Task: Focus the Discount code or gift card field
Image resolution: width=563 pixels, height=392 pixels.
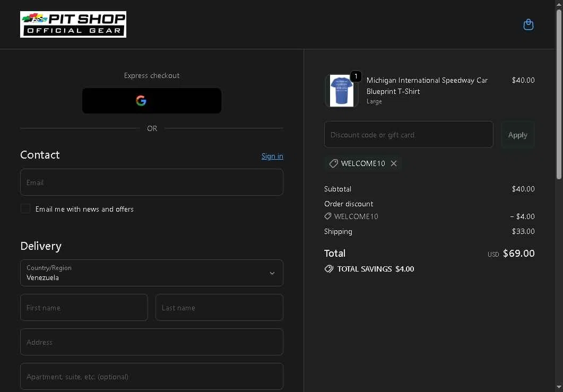Action: [x=409, y=135]
